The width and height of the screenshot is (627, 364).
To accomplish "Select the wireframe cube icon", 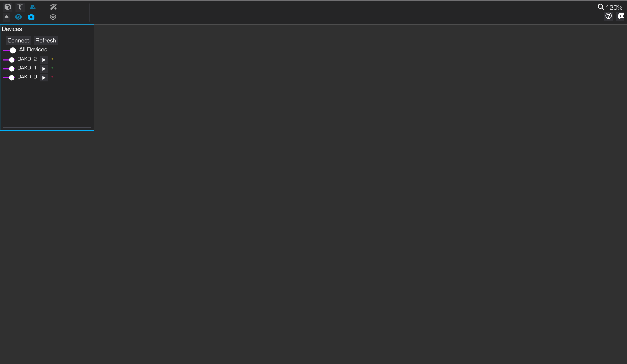I will tap(53, 17).
